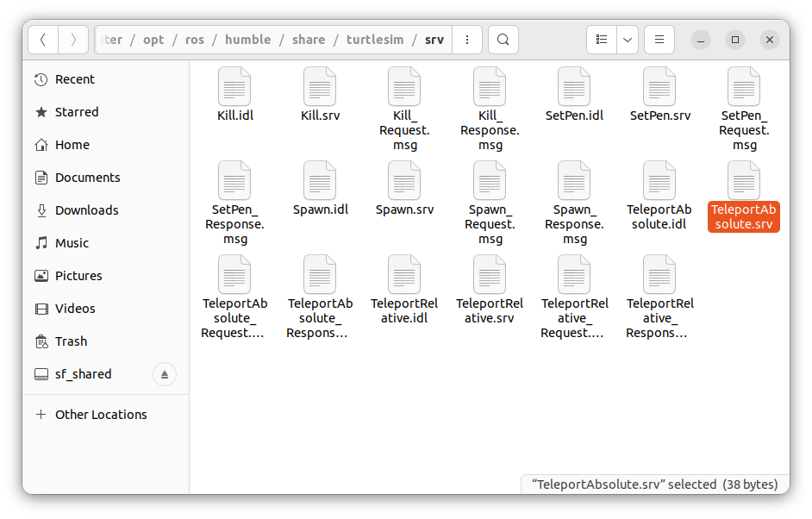Maximize the file manager window
This screenshot has width=812, height=519.
[734, 40]
